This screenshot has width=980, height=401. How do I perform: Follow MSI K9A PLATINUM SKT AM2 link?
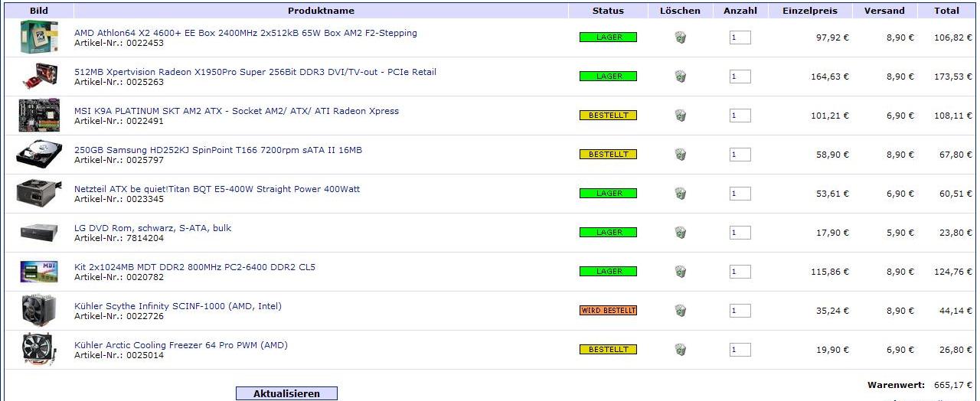point(237,111)
